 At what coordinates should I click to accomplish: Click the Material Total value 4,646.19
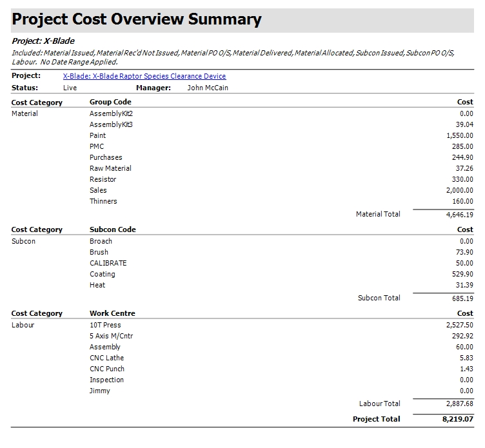(459, 215)
